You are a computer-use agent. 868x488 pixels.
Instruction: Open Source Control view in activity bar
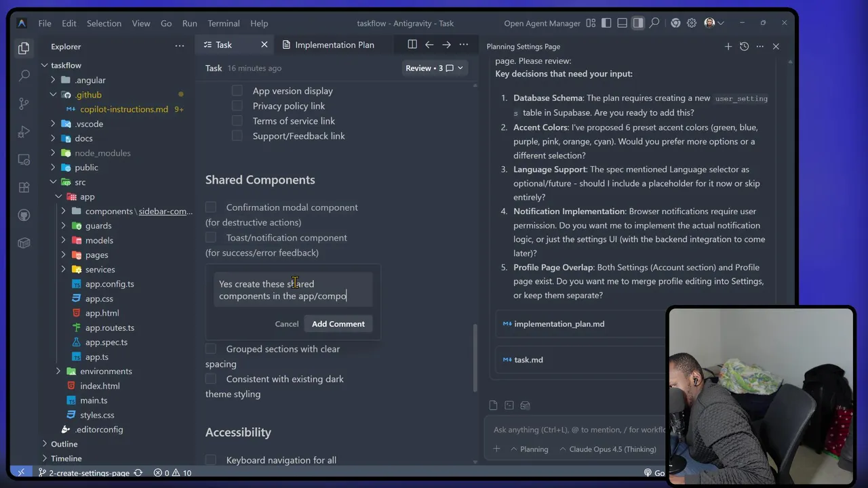24,104
